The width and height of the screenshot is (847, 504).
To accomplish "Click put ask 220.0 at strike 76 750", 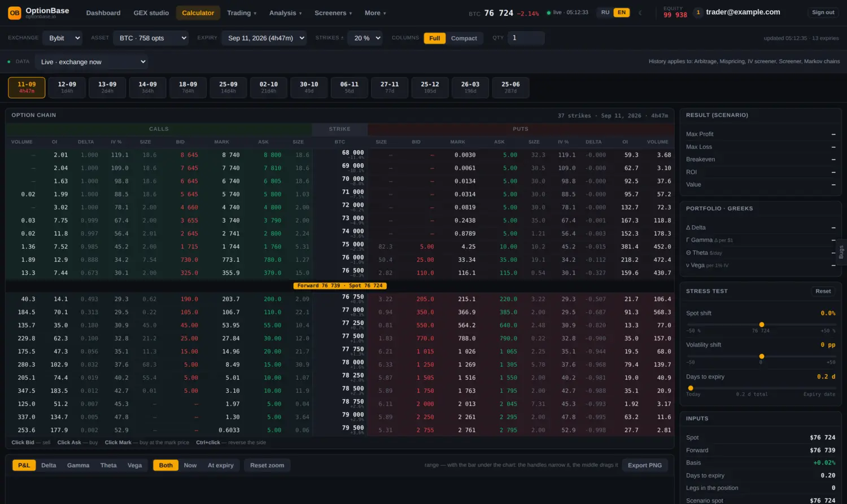I will click(508, 299).
